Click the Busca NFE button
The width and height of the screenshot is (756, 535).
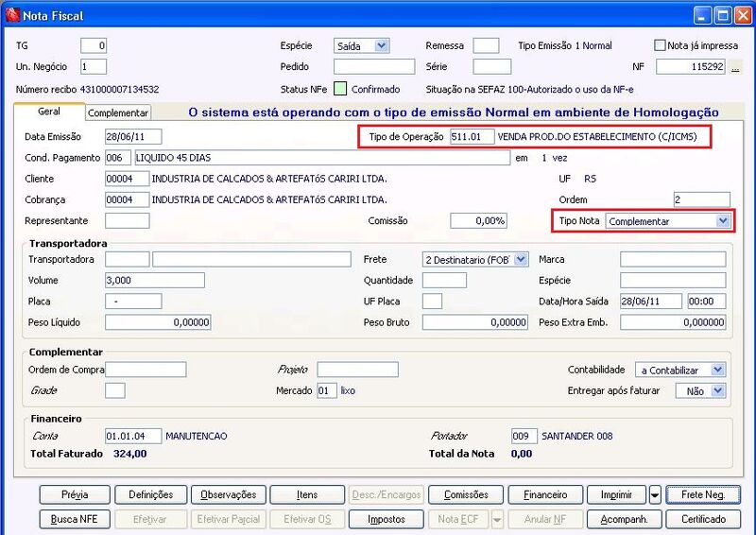[x=75, y=519]
